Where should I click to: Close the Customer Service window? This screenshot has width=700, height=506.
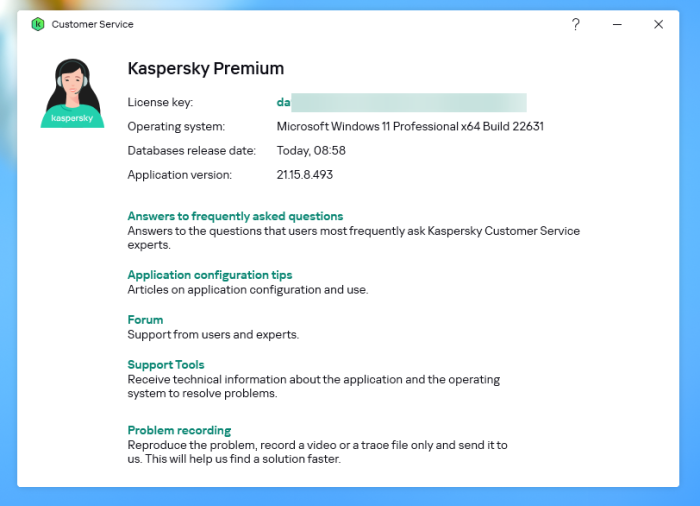tap(658, 24)
